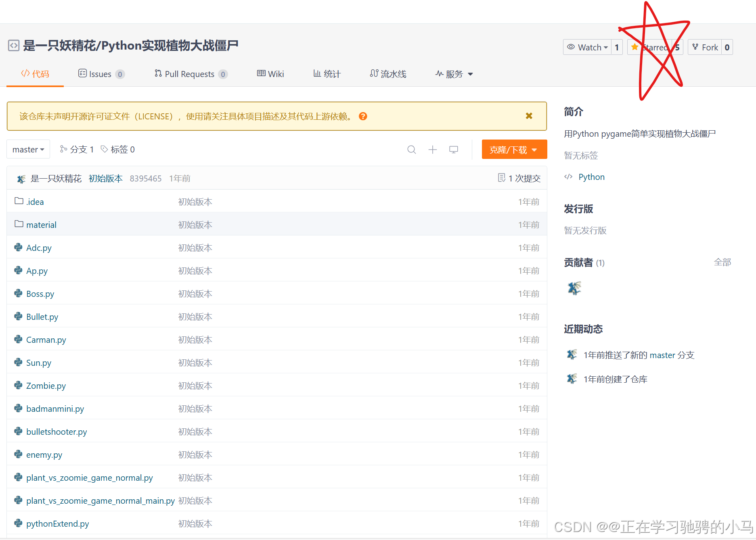Click 分支 1 branches link
This screenshot has width=756, height=540.
(77, 149)
